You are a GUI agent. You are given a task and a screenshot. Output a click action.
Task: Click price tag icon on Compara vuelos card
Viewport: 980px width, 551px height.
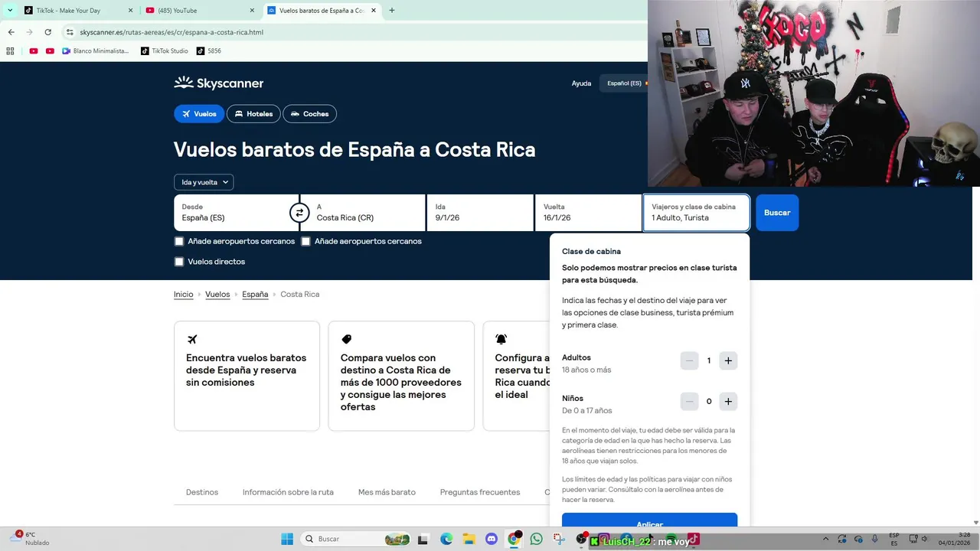(347, 339)
